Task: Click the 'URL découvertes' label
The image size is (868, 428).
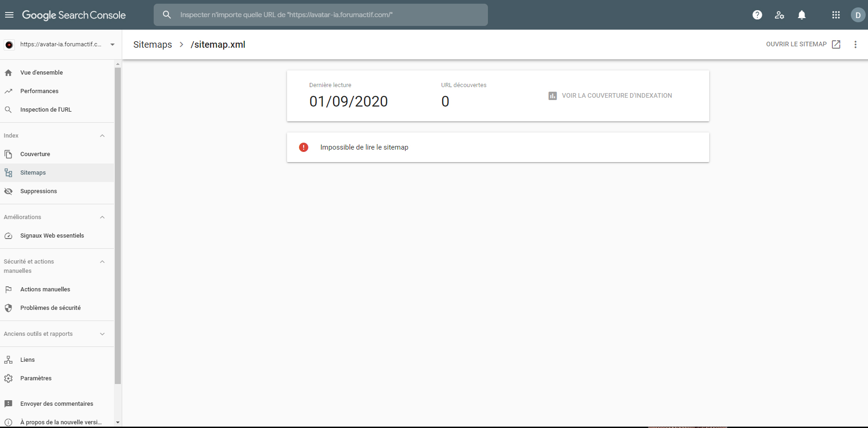Action: click(x=464, y=85)
